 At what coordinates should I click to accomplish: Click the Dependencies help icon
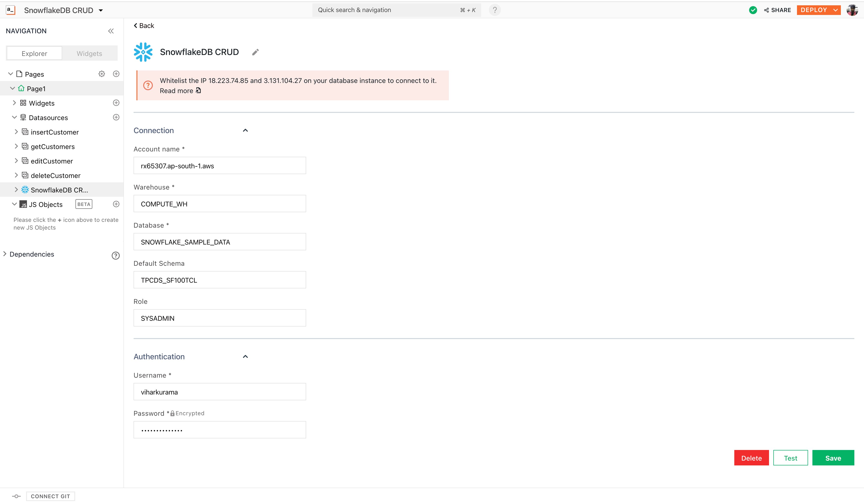tap(115, 255)
